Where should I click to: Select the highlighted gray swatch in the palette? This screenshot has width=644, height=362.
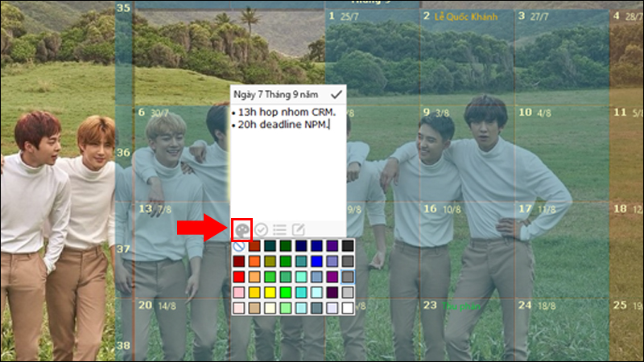[x=347, y=276]
